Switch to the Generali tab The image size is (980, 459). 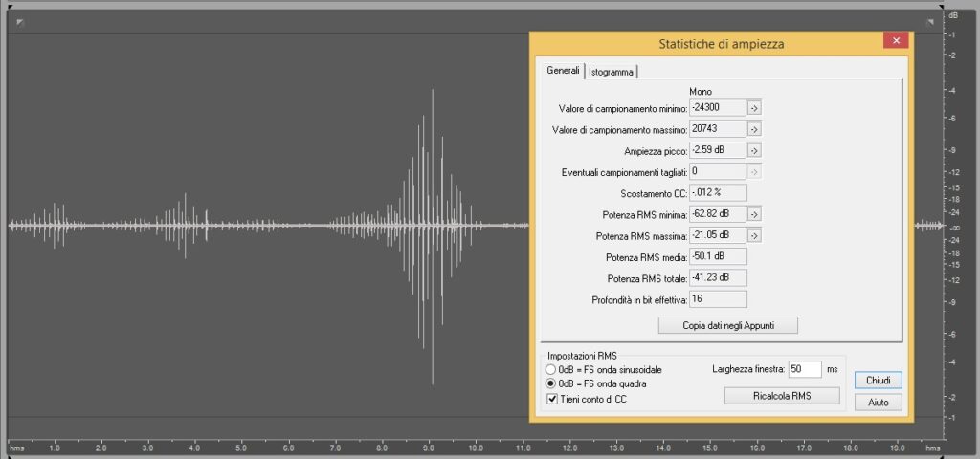tap(563, 71)
